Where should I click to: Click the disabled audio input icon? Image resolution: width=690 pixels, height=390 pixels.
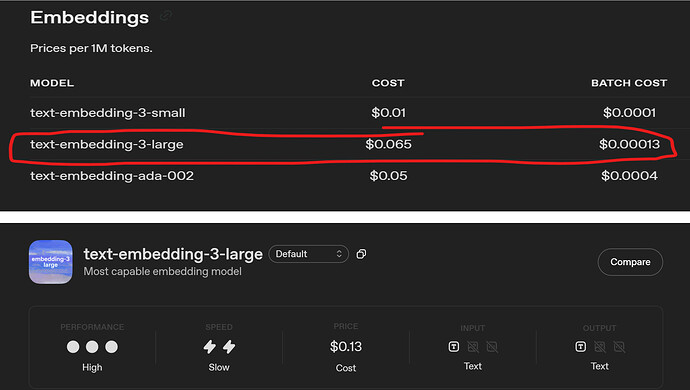(x=492, y=347)
